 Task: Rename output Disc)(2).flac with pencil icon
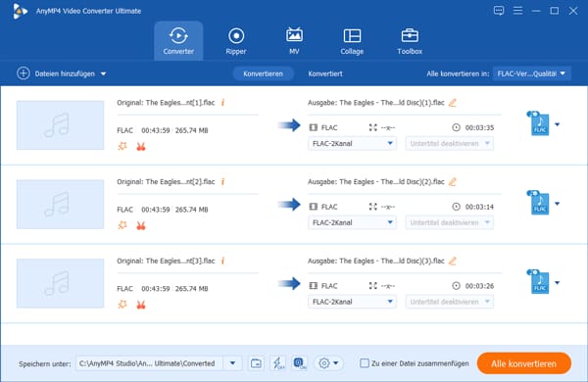453,182
